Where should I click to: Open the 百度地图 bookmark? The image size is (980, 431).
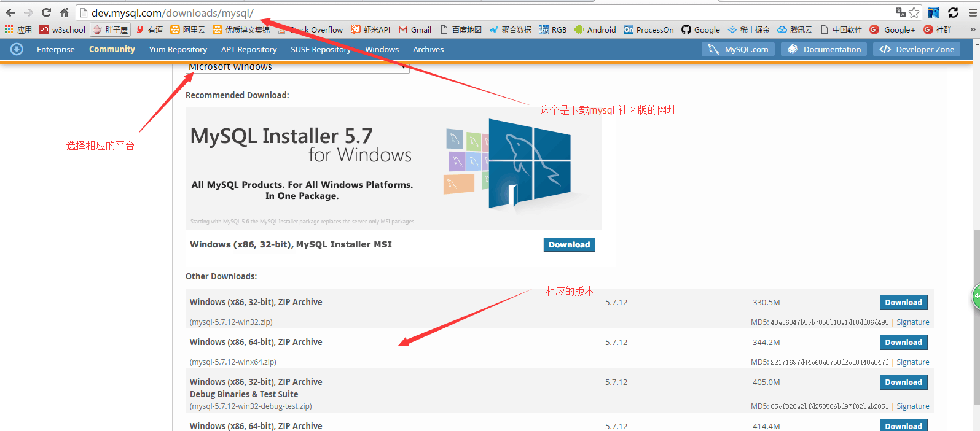pyautogui.click(x=461, y=29)
